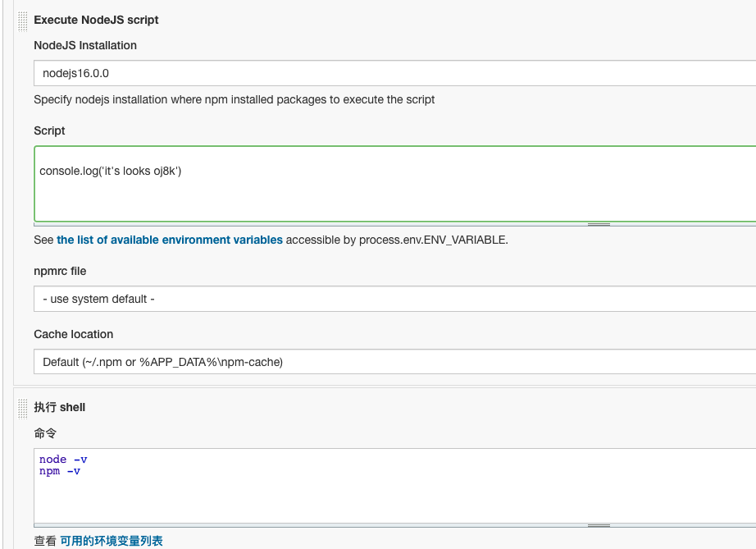Screen dimensions: 756x549
Task: Place cursor in the console.log script line
Action: click(x=111, y=172)
